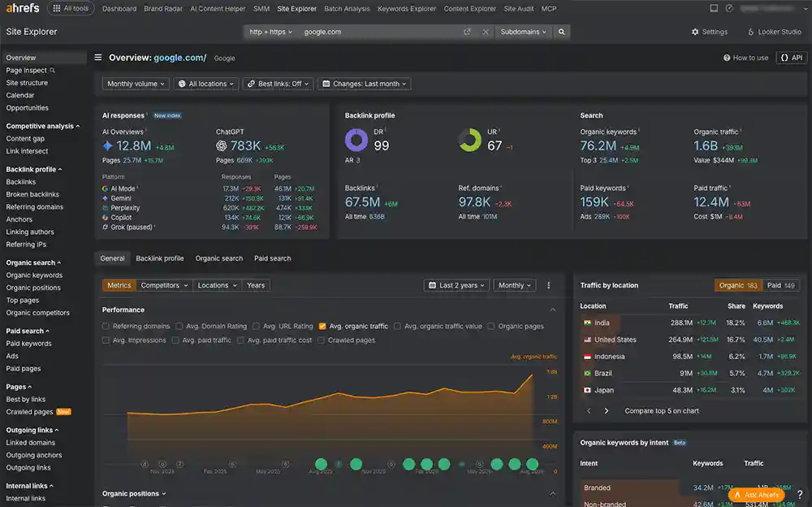The image size is (812, 507).
Task: Click Compare top 5 on chart
Action: (661, 410)
